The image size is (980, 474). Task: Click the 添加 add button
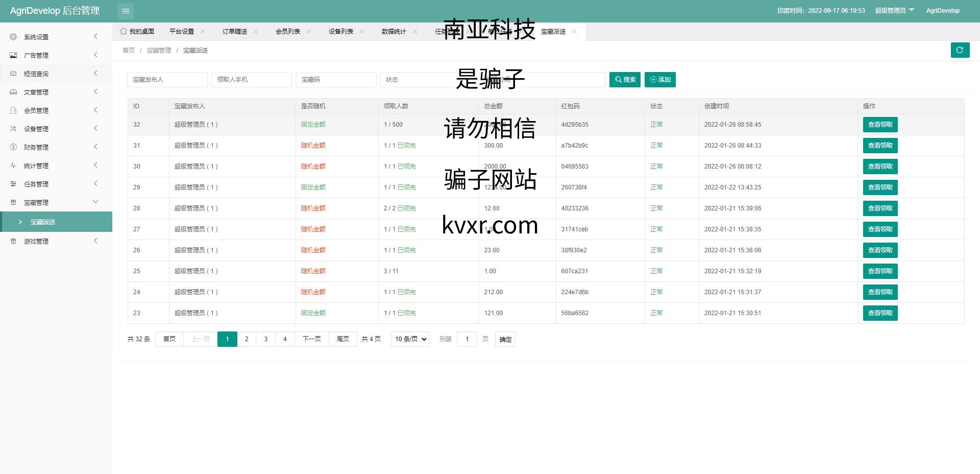coord(660,80)
